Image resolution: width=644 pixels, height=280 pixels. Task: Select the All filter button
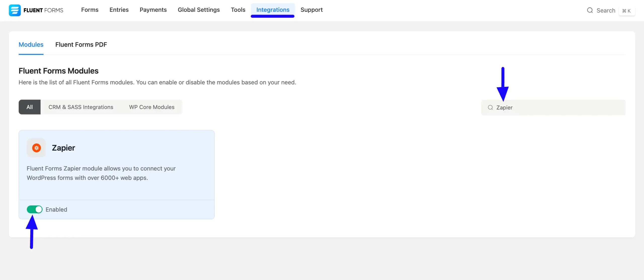[30, 107]
